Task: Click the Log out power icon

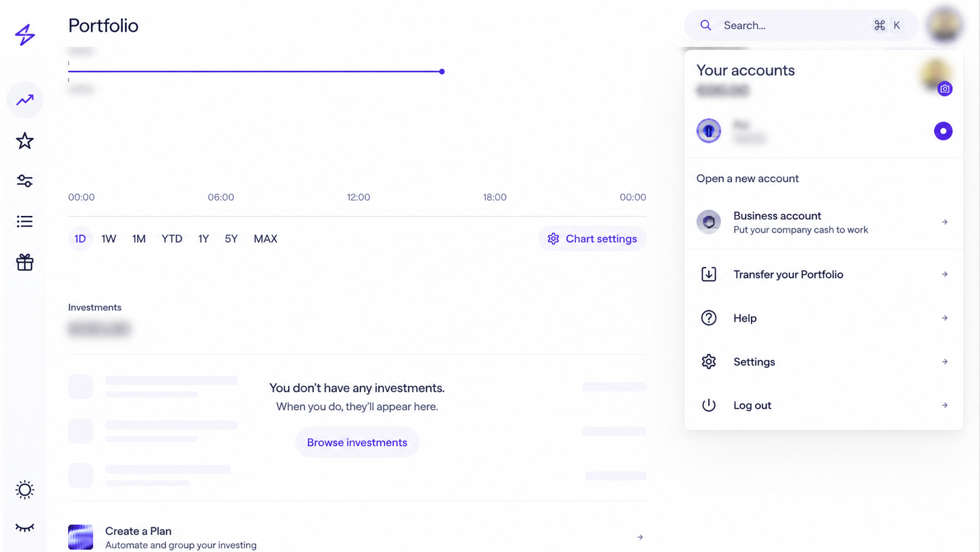Action: (709, 405)
